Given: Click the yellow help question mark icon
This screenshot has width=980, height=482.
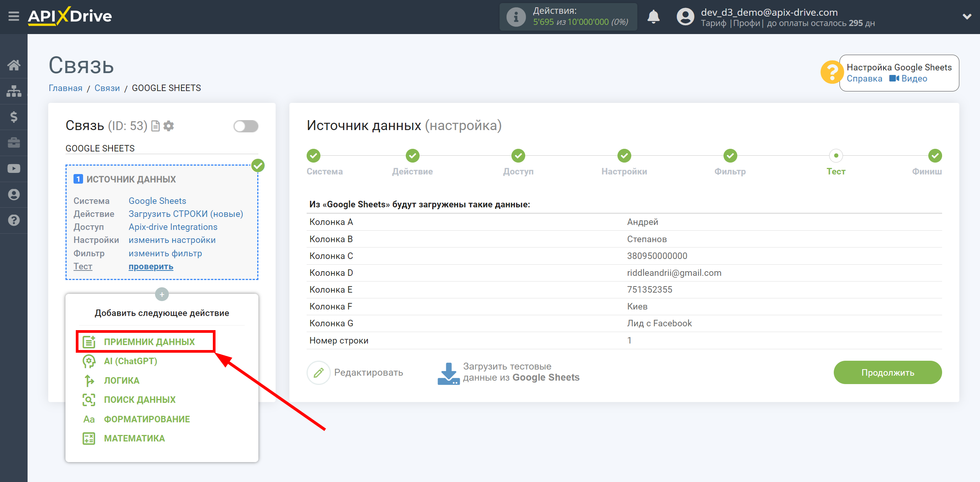Looking at the screenshot, I should 831,72.
